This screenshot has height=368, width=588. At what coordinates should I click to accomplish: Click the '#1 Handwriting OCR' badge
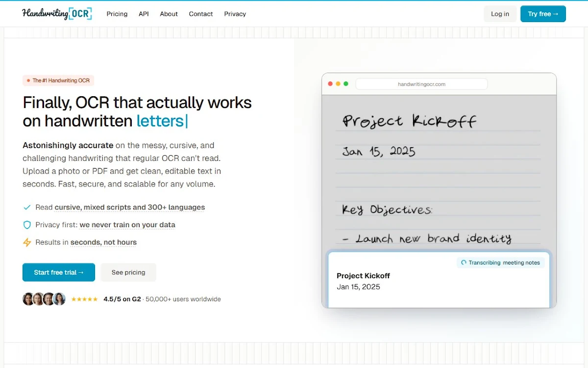(58, 80)
